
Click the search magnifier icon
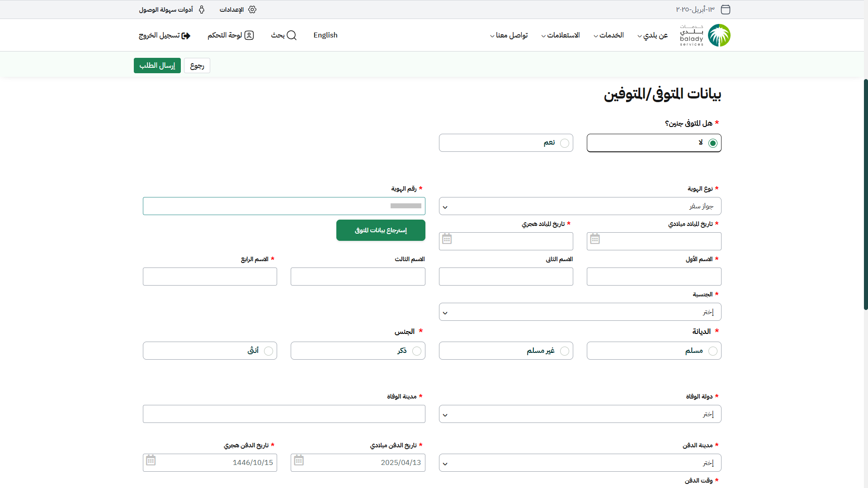point(292,35)
